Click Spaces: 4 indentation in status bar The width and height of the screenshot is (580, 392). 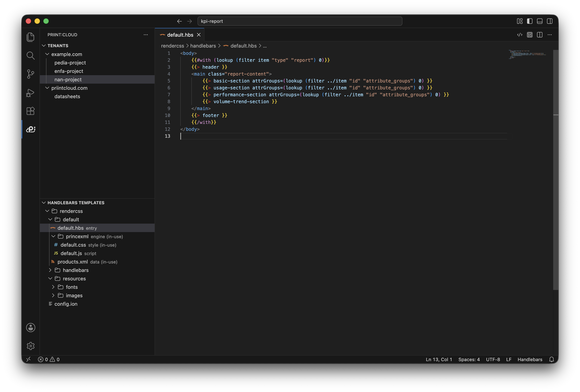click(x=469, y=359)
